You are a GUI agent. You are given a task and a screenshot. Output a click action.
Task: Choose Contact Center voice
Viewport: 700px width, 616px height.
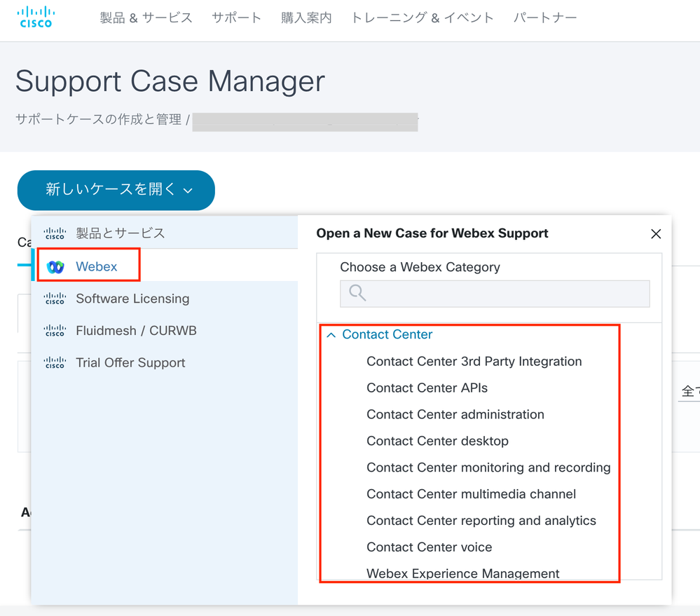[429, 547]
